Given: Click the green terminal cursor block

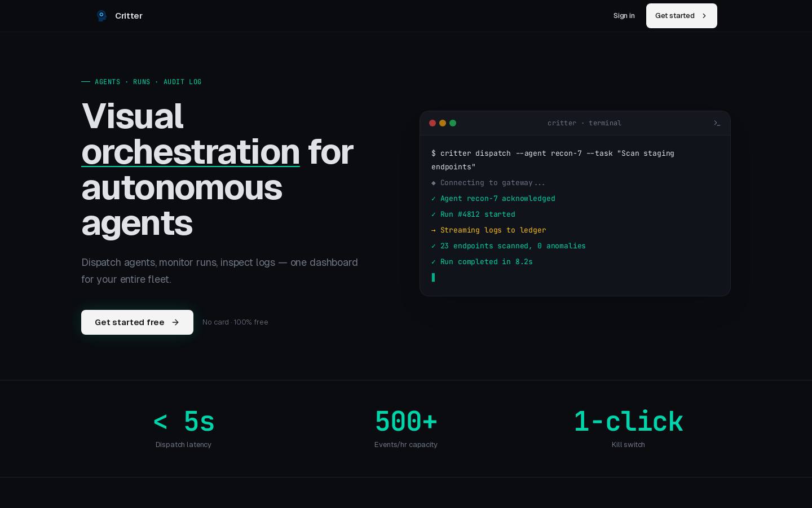Looking at the screenshot, I should click(x=433, y=277).
